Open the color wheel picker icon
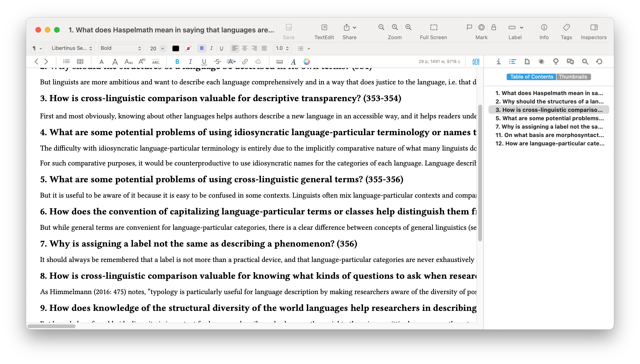This screenshot has width=640, height=364. (306, 62)
